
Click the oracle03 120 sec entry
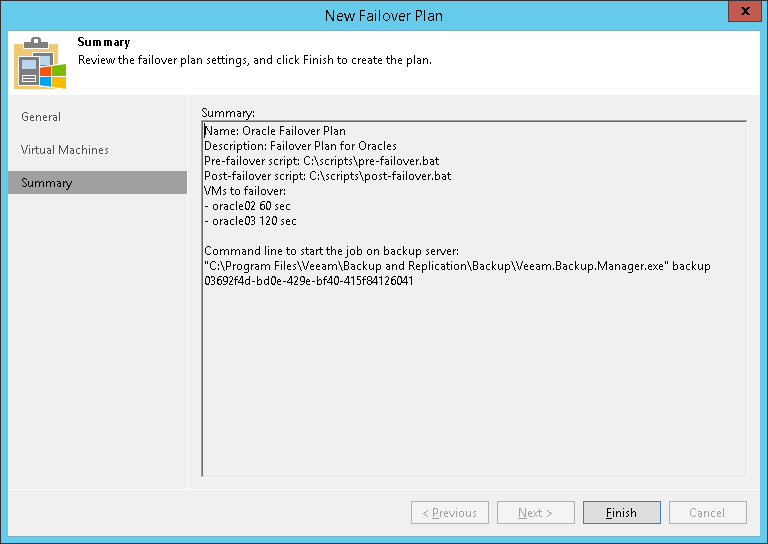(x=251, y=221)
